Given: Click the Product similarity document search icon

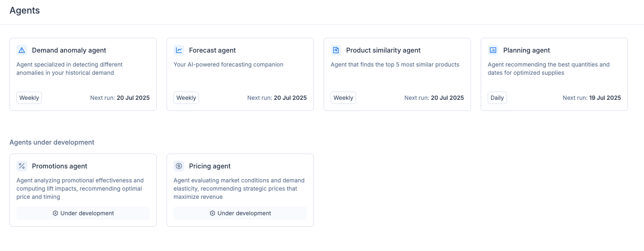Looking at the screenshot, I should 336,50.
